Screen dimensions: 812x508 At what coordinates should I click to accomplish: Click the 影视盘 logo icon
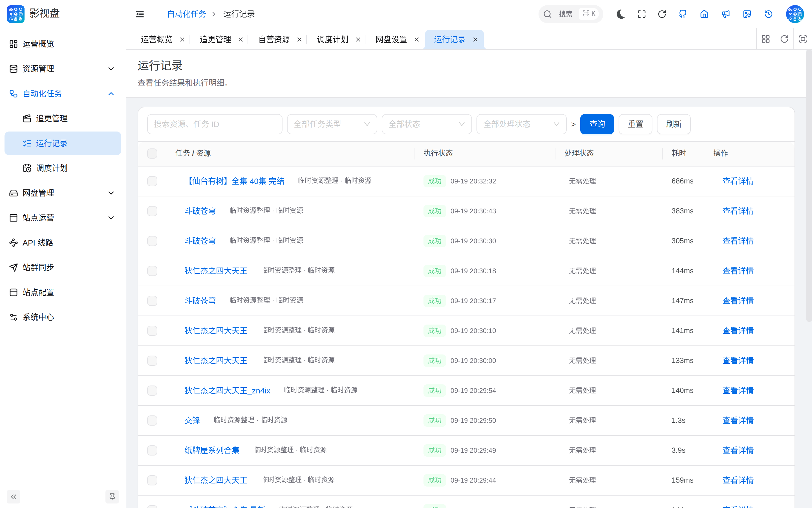[x=16, y=14]
